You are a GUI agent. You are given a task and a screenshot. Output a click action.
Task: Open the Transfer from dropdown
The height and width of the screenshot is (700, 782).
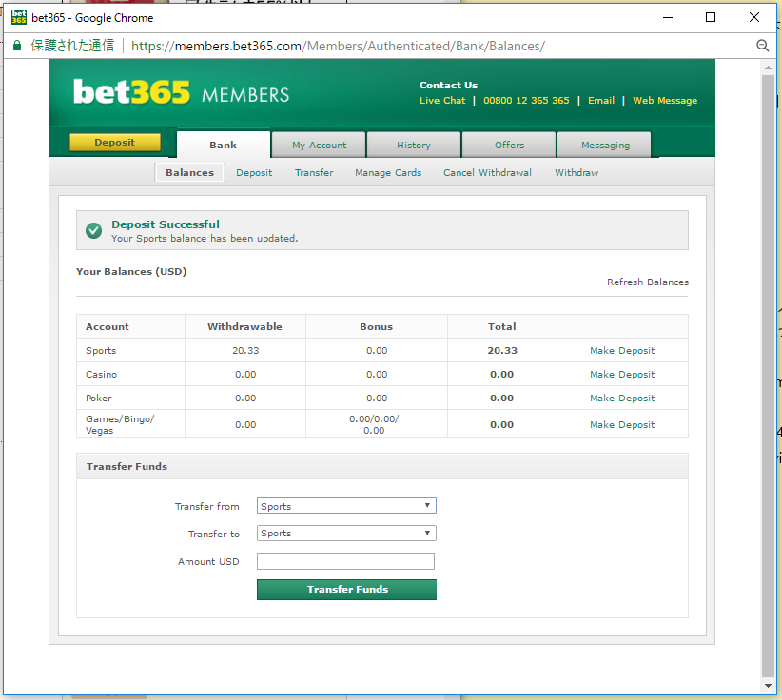click(346, 506)
